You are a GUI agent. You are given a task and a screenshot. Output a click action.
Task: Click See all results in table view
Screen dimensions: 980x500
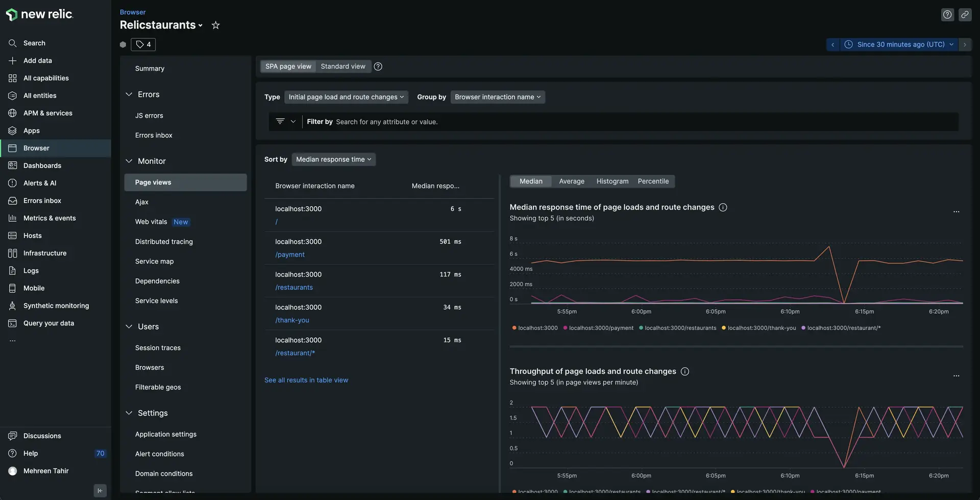point(306,381)
